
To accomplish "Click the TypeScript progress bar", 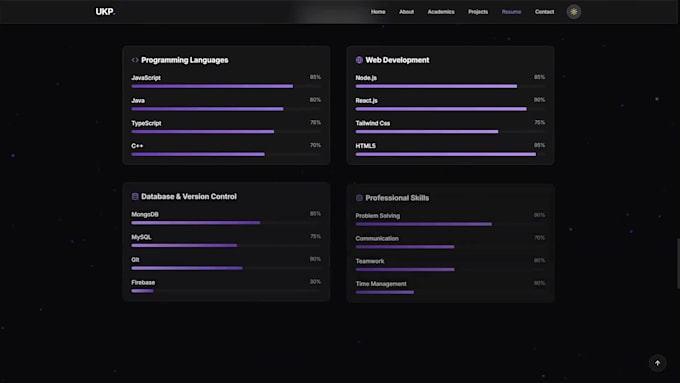I will pos(226,132).
